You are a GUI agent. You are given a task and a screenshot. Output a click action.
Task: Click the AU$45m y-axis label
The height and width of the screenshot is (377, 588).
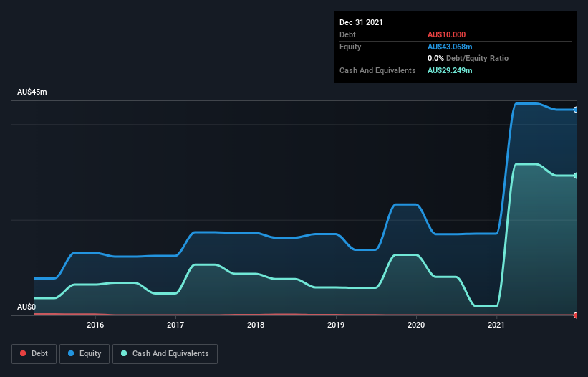click(32, 92)
